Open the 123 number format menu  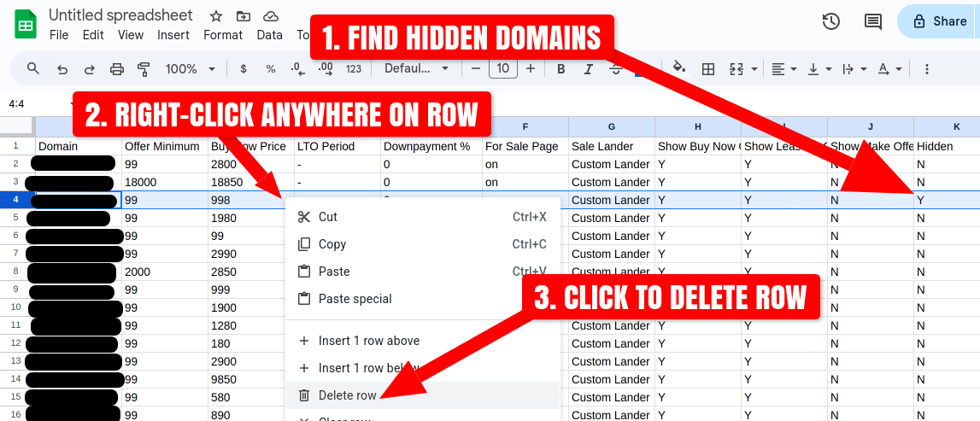[354, 68]
